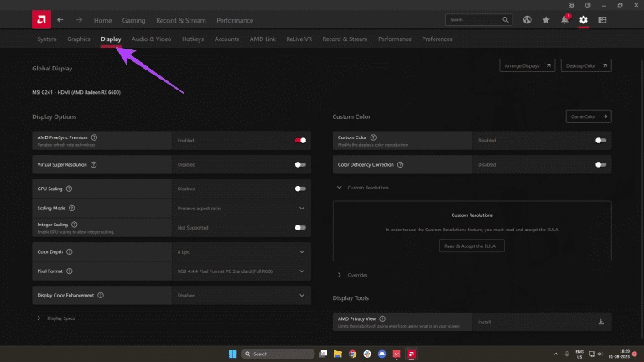Go forward with the right arrow

tap(80, 20)
